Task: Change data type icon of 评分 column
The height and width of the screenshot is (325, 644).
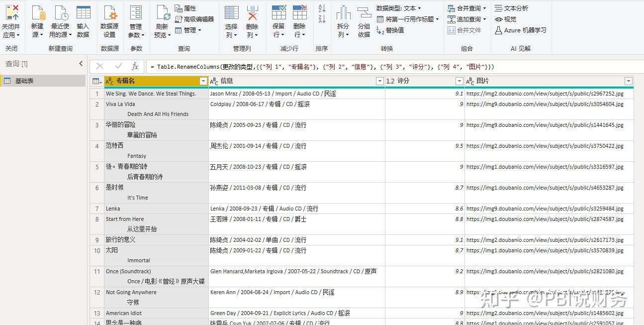Action: (x=390, y=81)
